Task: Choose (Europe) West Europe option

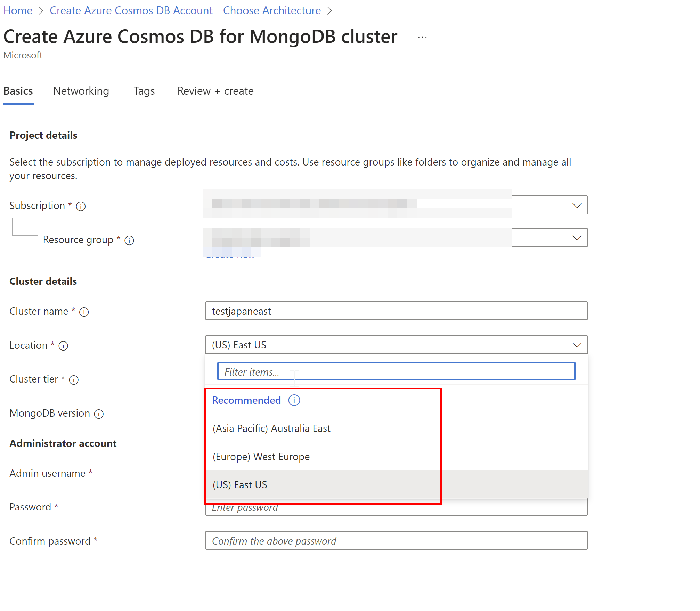Action: tap(261, 457)
